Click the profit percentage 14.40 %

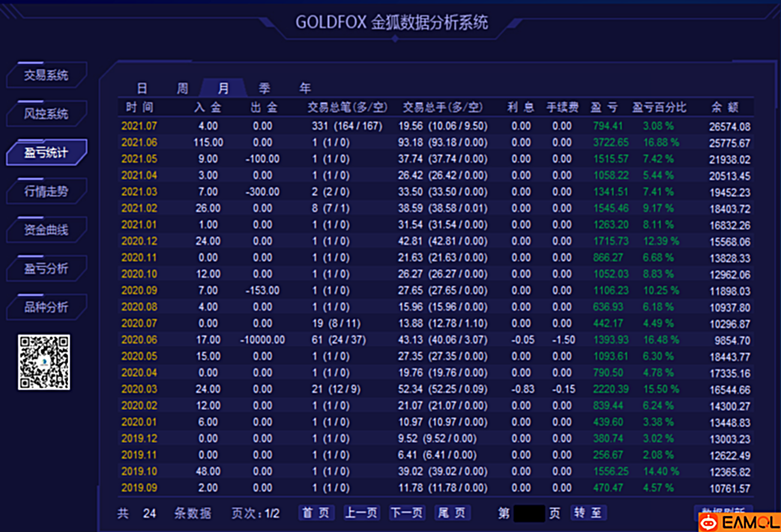[x=661, y=471]
